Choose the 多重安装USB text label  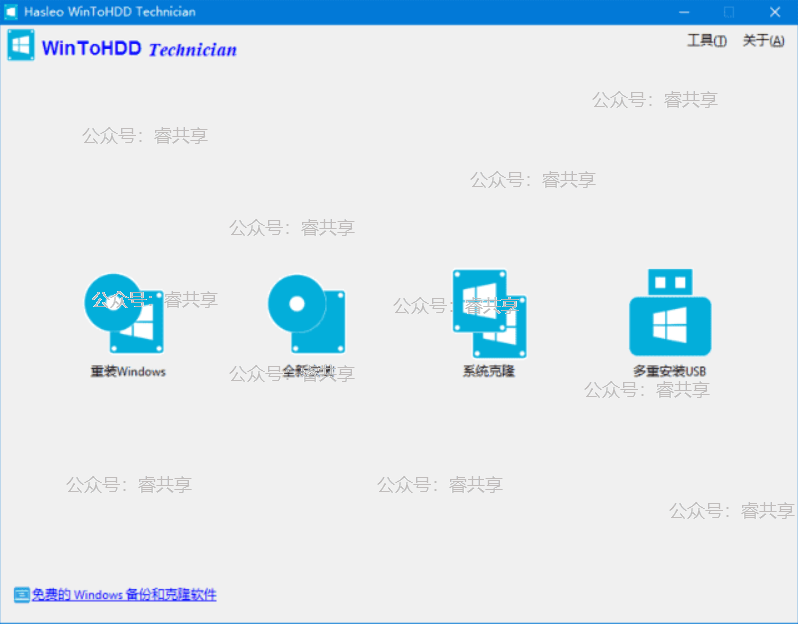click(670, 371)
